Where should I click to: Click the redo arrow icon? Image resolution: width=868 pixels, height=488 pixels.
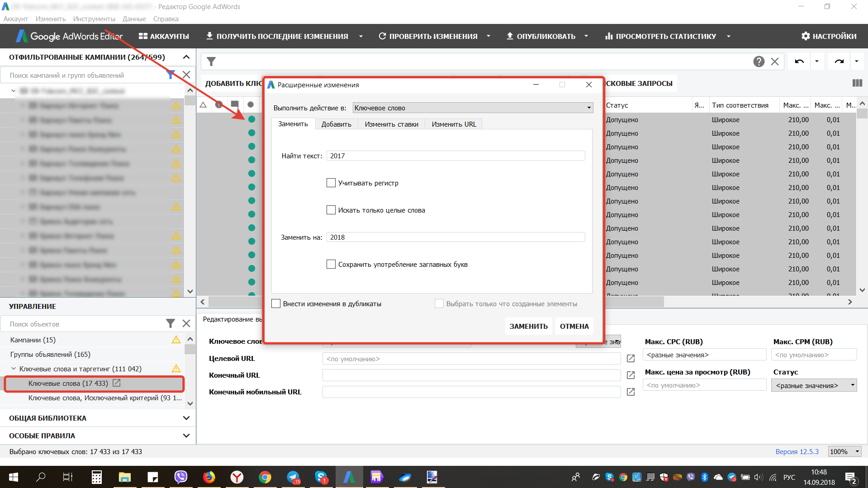tap(839, 62)
